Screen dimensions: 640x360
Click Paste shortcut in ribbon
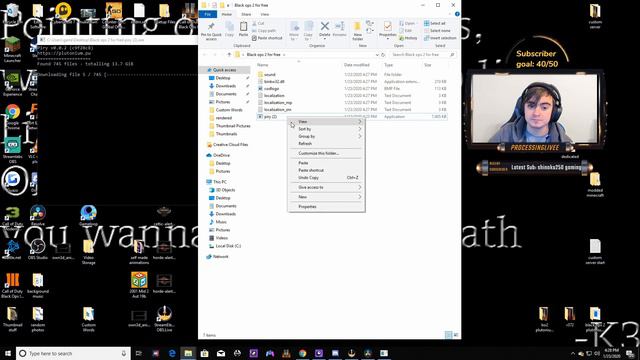267,38
